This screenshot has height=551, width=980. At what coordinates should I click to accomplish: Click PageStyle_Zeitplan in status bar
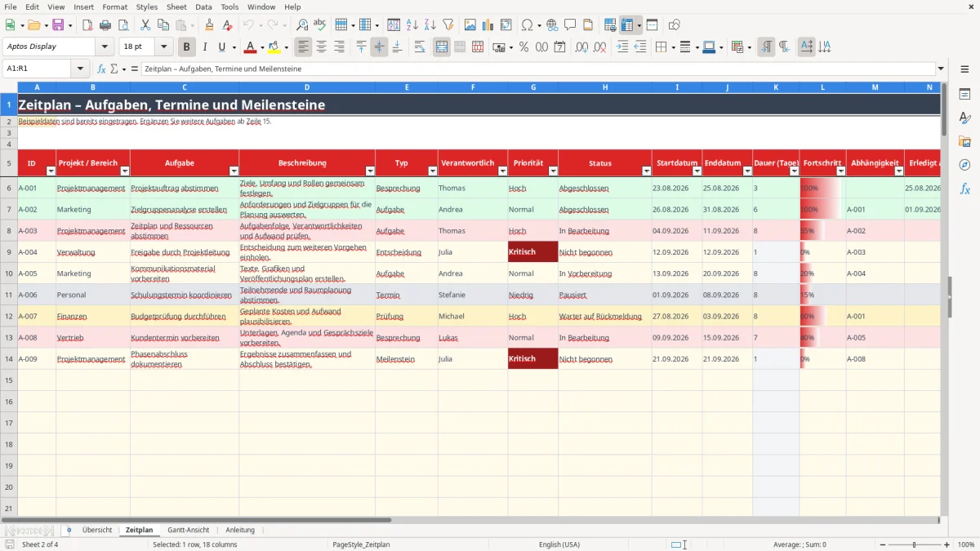pyautogui.click(x=361, y=544)
